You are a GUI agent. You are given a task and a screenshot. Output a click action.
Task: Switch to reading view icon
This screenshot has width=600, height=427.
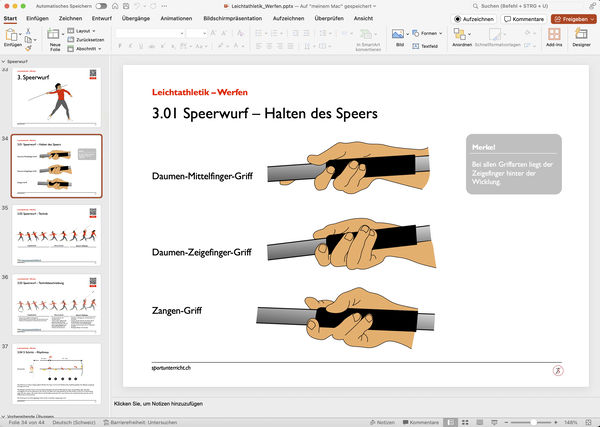(479, 422)
